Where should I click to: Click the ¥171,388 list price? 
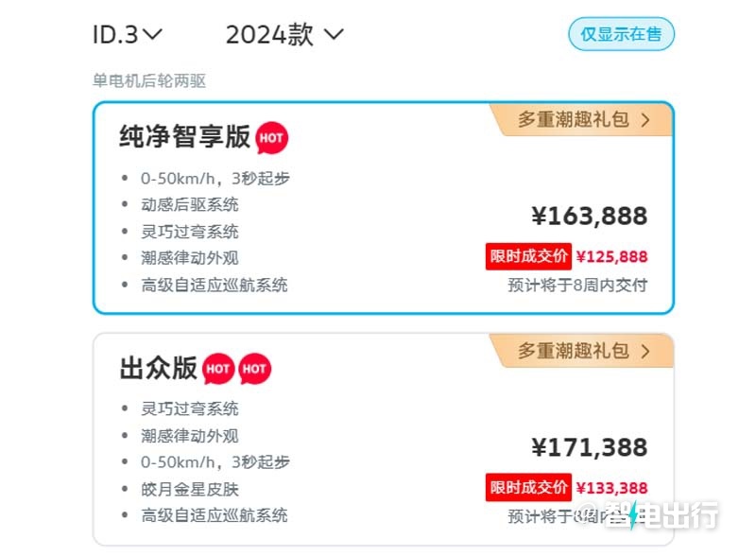pyautogui.click(x=589, y=447)
